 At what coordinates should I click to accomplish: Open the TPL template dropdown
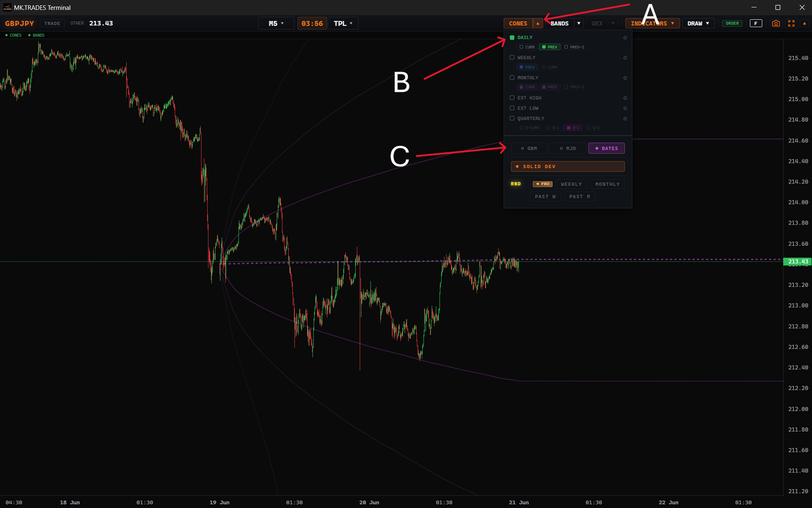tap(343, 23)
